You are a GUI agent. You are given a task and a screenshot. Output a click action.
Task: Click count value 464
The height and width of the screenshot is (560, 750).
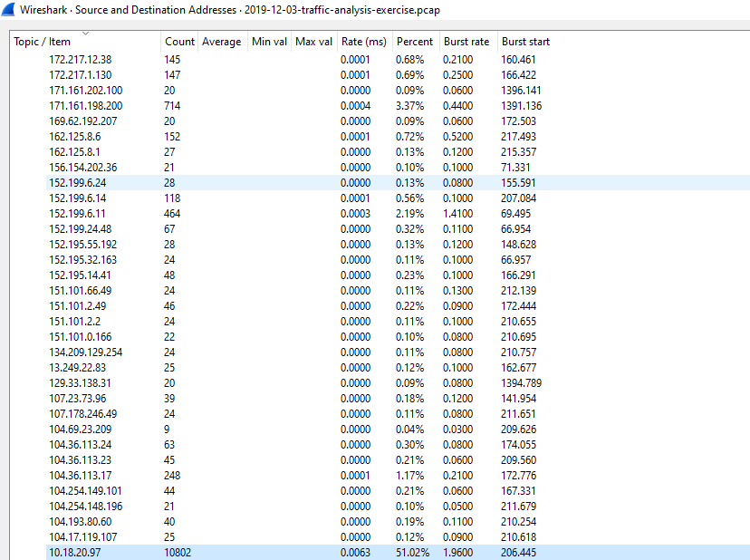(172, 214)
